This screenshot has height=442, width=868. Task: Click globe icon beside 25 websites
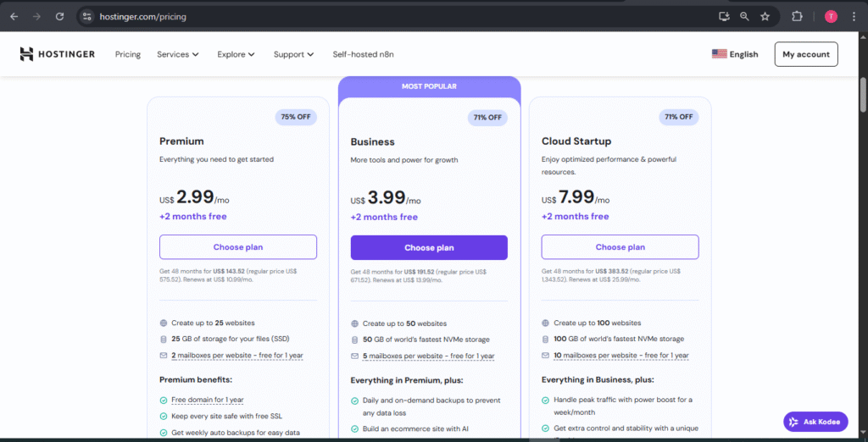pyautogui.click(x=164, y=323)
